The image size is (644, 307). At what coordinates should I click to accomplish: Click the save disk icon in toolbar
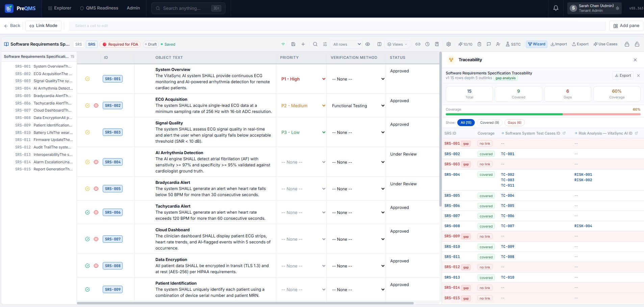293,44
